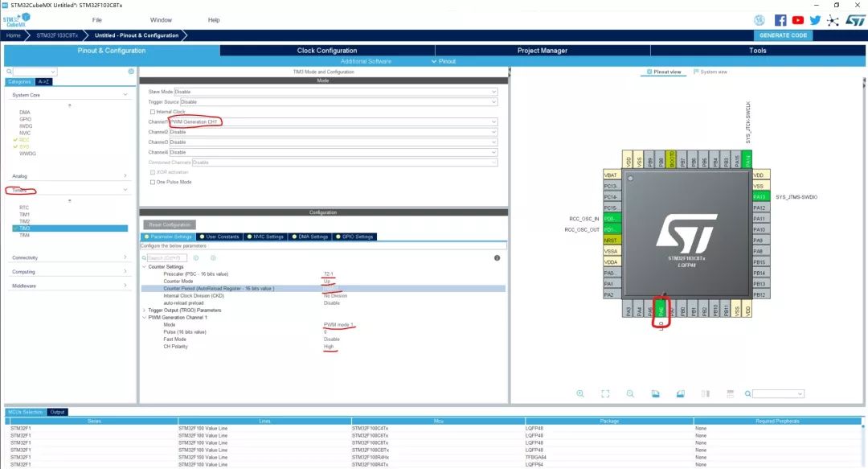Select the PA13 SWDIO pin on chip
Viewport: 868px width, 469px height.
pyautogui.click(x=761, y=197)
